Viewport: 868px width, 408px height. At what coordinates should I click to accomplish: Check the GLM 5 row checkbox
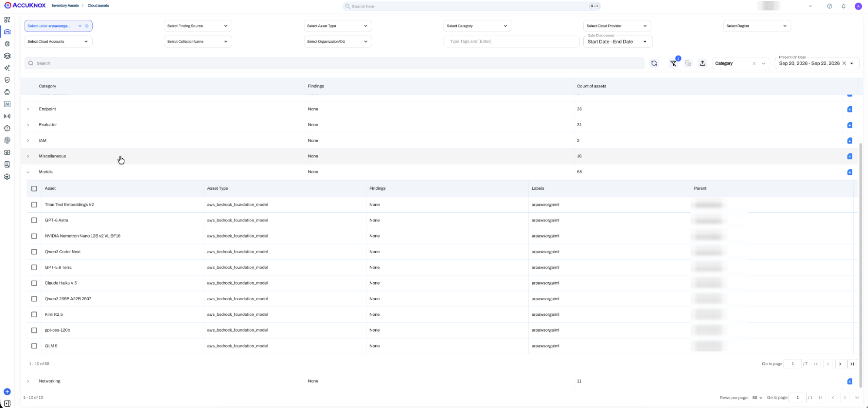[x=34, y=346]
